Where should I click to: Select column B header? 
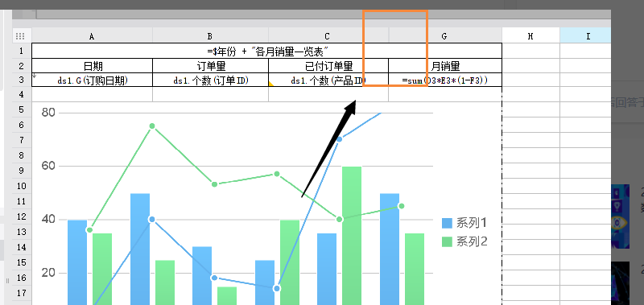click(210, 36)
